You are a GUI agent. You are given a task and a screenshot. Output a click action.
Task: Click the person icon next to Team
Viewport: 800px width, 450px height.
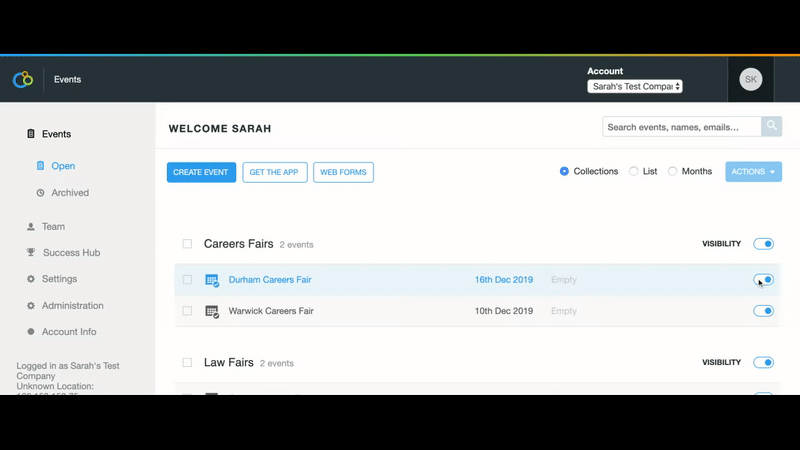(x=31, y=227)
